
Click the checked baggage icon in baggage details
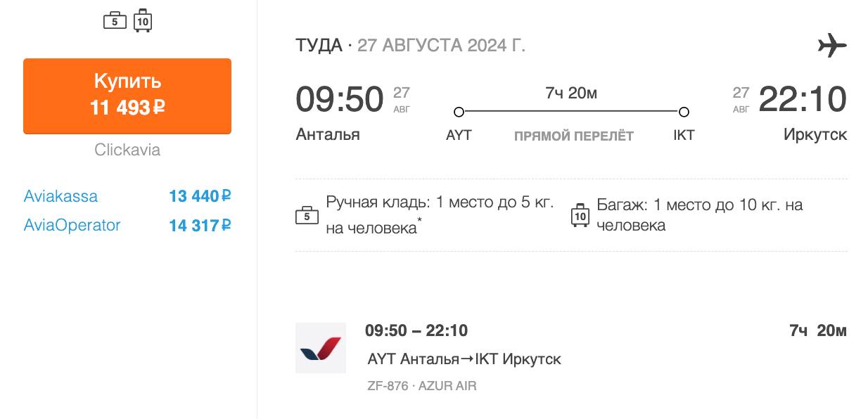(x=580, y=215)
